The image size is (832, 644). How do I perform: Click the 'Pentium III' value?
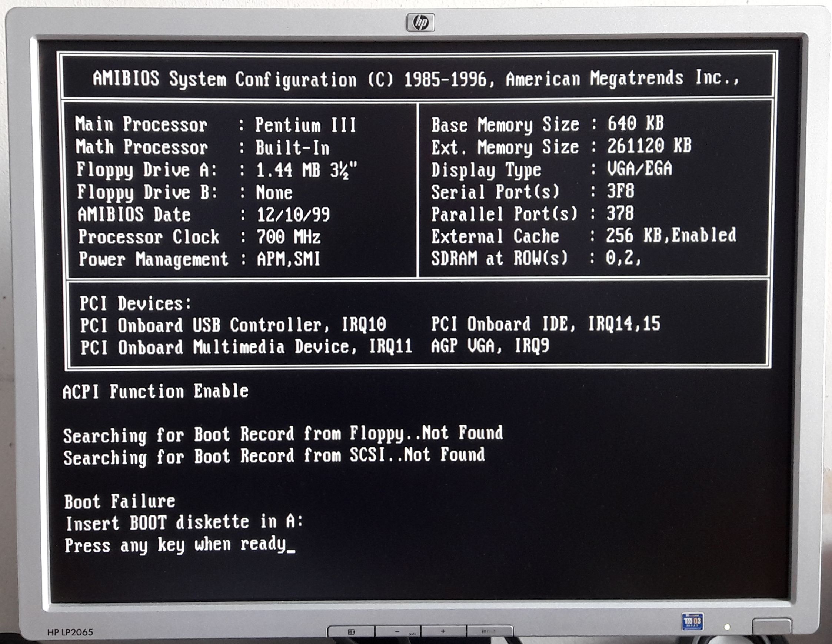click(306, 125)
